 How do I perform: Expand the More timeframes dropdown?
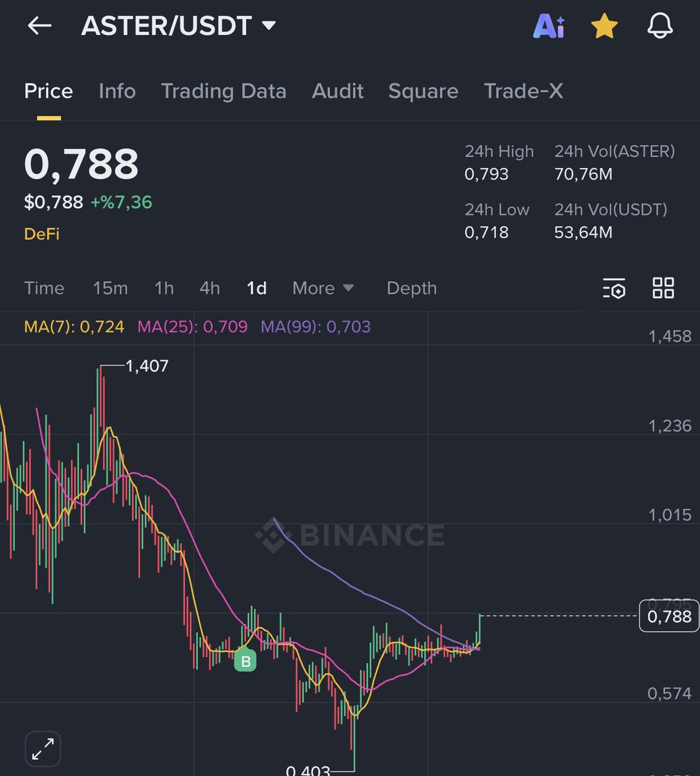pos(323,288)
